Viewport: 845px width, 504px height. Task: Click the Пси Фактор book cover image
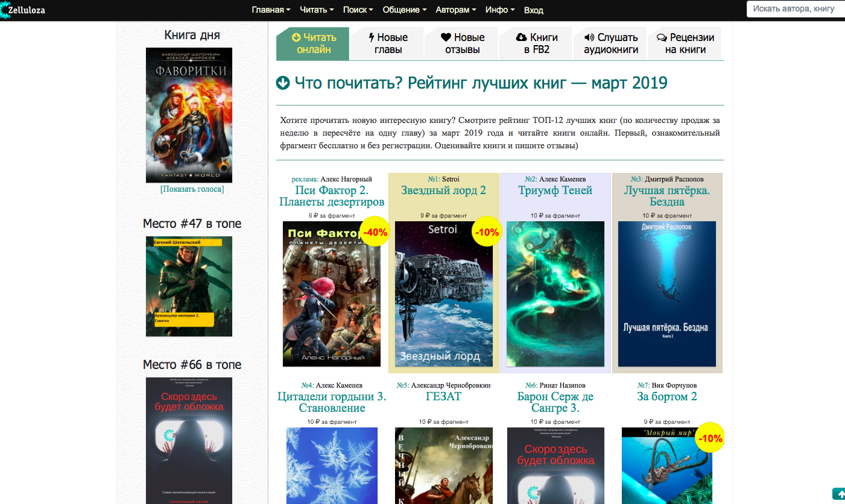point(332,294)
